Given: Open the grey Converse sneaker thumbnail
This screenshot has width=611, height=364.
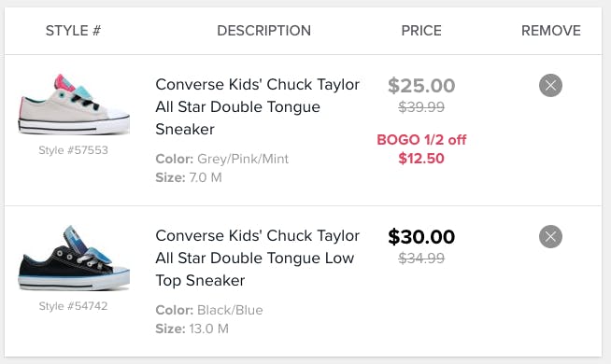Looking at the screenshot, I should click(x=74, y=105).
